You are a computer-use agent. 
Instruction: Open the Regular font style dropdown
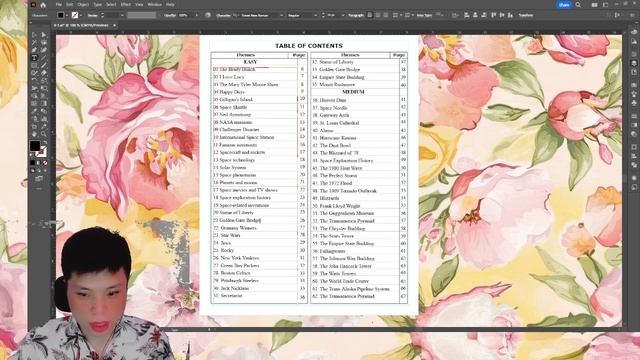pos(315,16)
